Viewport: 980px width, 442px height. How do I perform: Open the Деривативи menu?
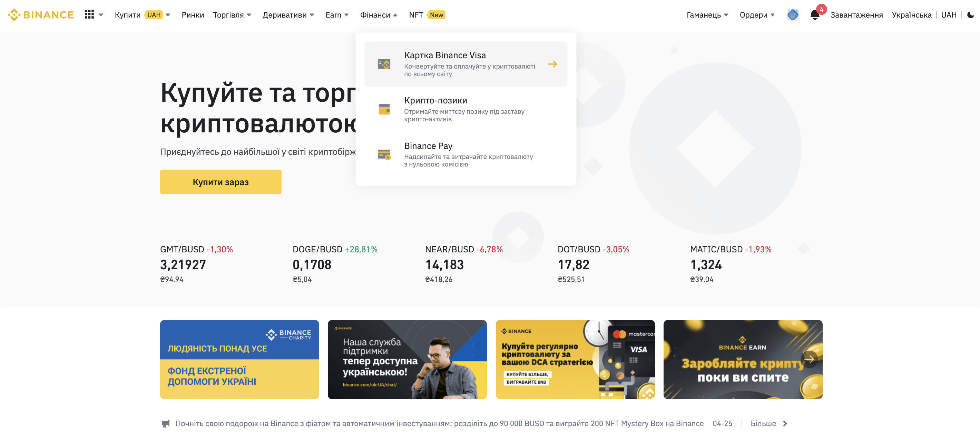(x=288, y=15)
